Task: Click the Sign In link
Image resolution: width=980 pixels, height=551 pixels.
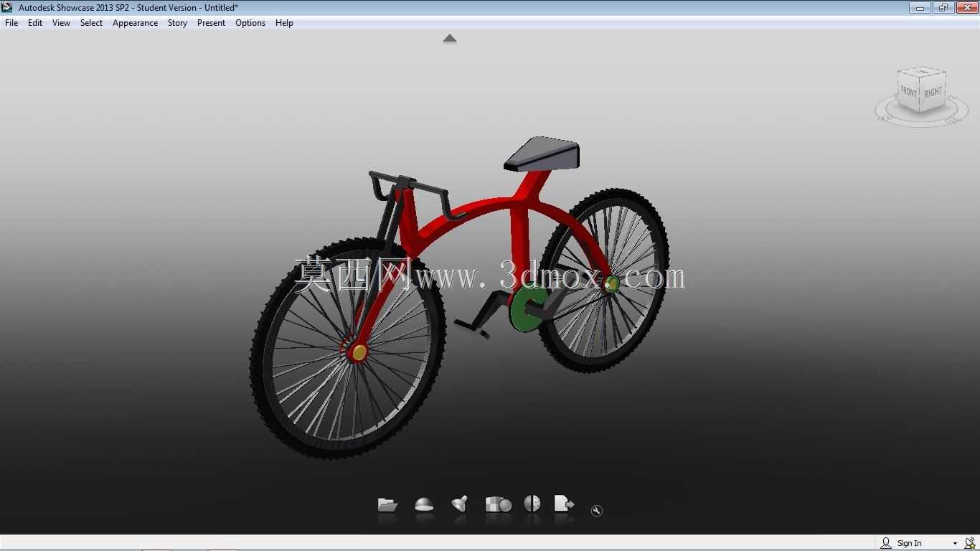Action: [910, 543]
